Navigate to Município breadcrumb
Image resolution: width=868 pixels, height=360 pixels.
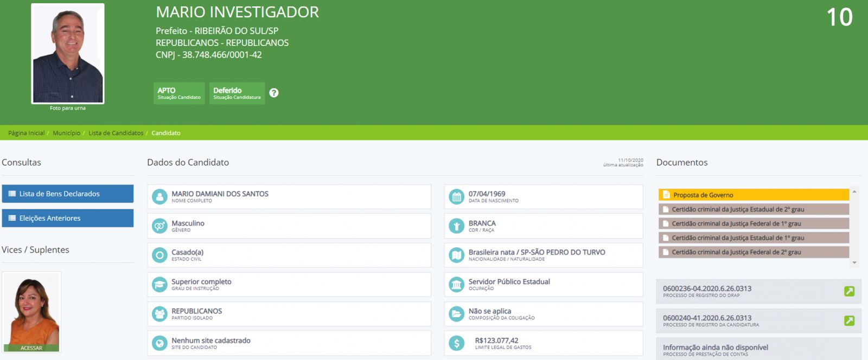[66, 133]
